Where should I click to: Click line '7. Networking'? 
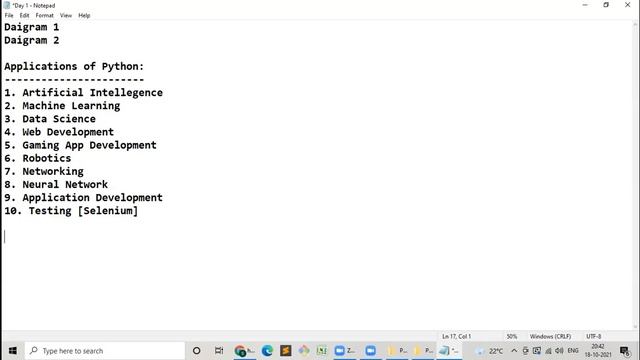pos(44,171)
